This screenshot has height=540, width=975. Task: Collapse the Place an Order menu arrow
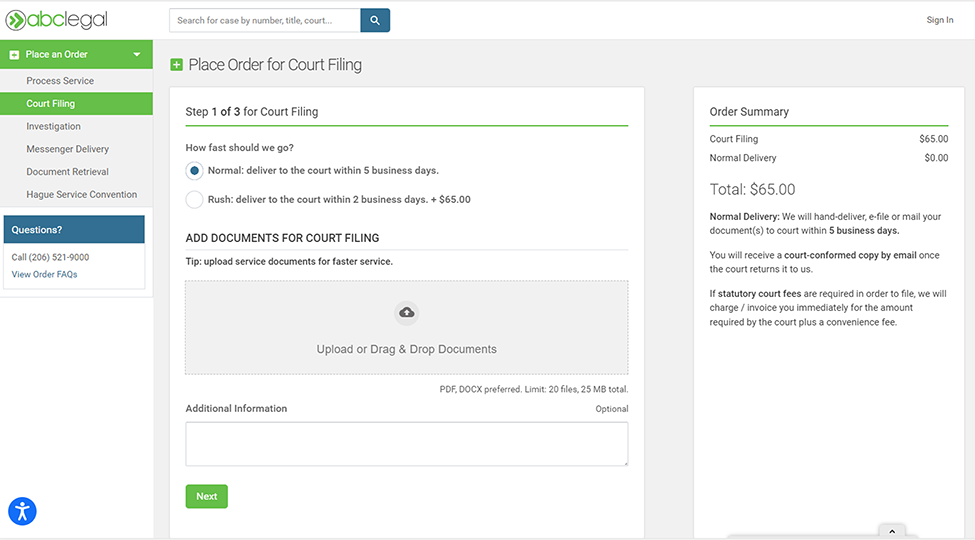point(137,55)
